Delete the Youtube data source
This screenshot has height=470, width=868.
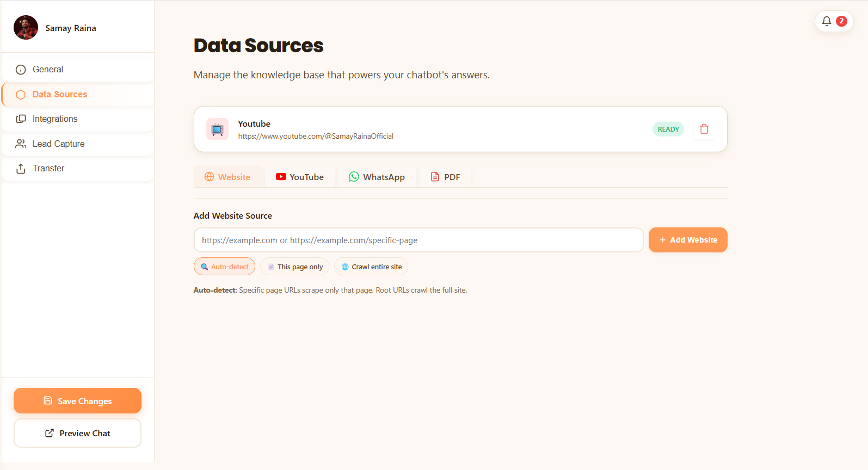[x=704, y=129]
